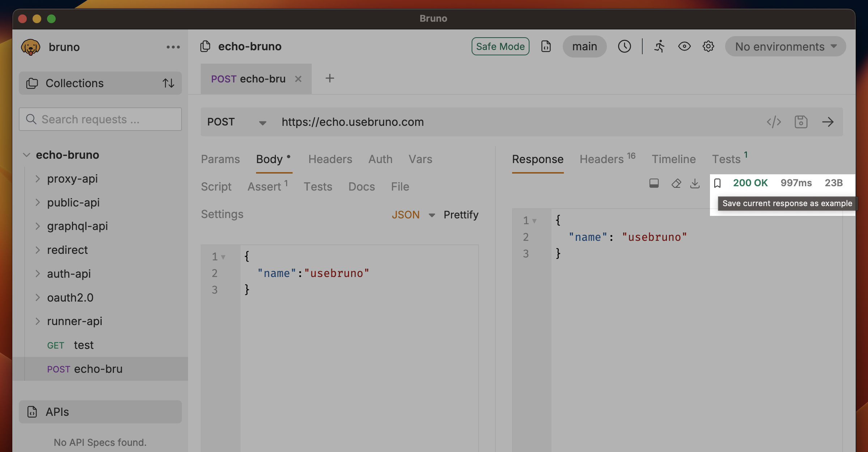This screenshot has height=452, width=868.
Task: Open the generate code icon
Action: tap(774, 122)
